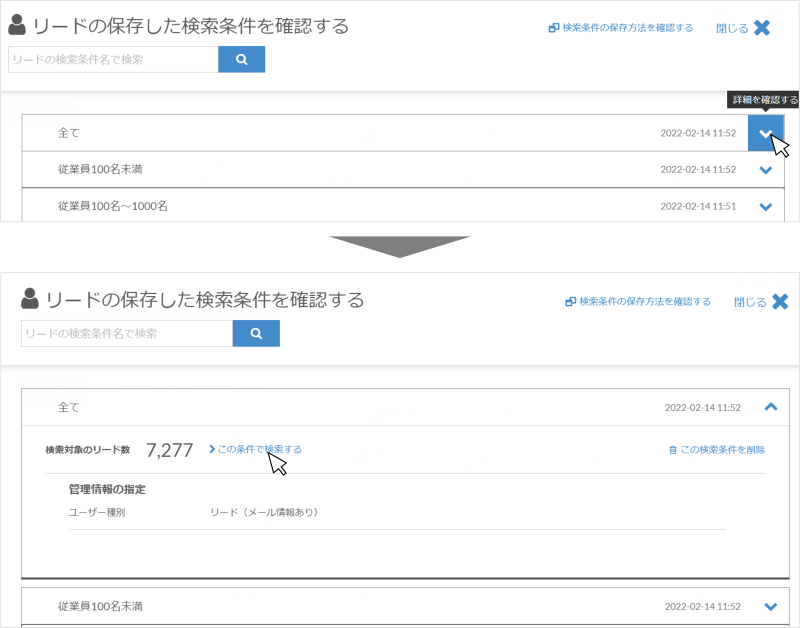Select 従業員100名～1000名 row name
Image resolution: width=800 pixels, height=628 pixels.
(113, 206)
